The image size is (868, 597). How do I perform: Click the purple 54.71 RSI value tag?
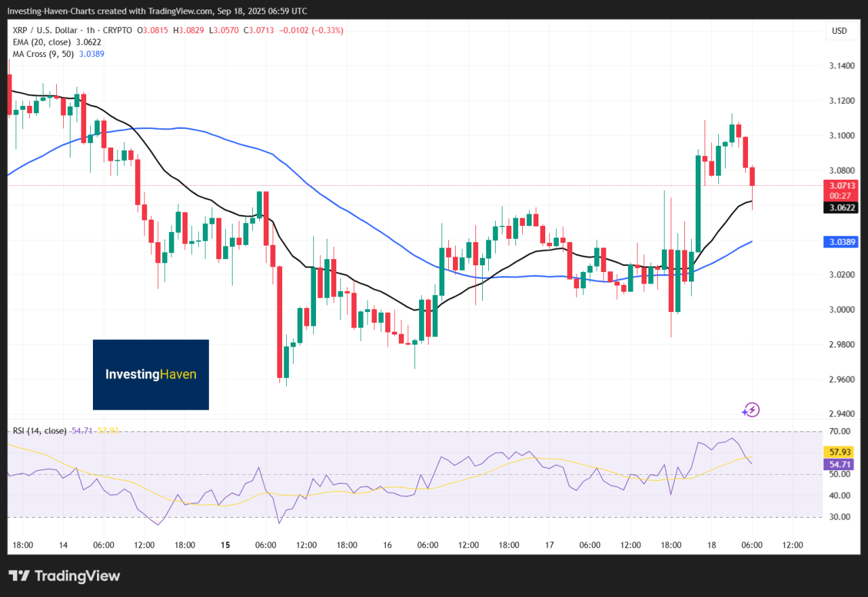click(840, 465)
